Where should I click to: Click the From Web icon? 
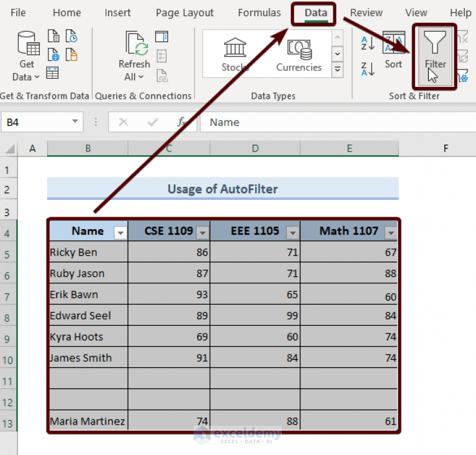tap(53, 55)
